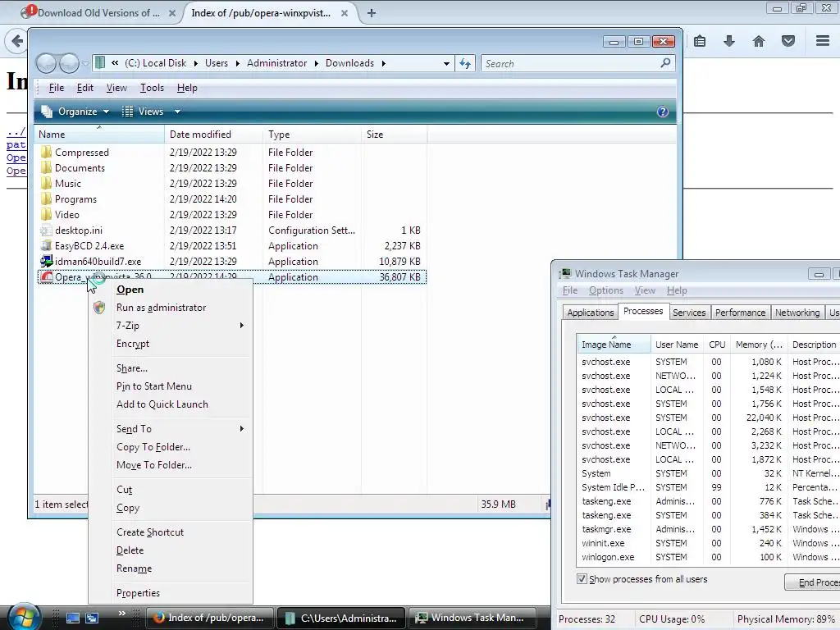This screenshot has width=840, height=630.
Task: Expand the address bar history dropdown
Action: pos(446,64)
